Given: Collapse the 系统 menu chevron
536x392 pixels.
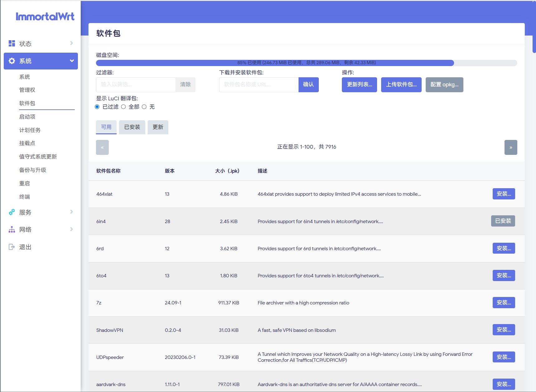Looking at the screenshot, I should click(x=72, y=61).
